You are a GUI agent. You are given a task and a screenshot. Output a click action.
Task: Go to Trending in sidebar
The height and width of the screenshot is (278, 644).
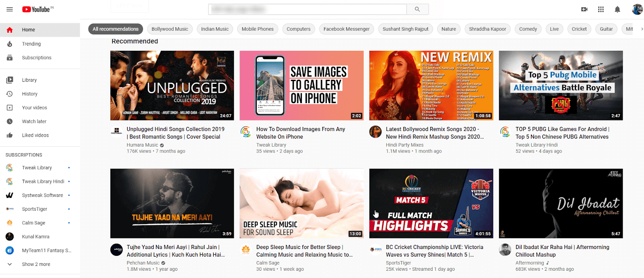[x=31, y=44]
